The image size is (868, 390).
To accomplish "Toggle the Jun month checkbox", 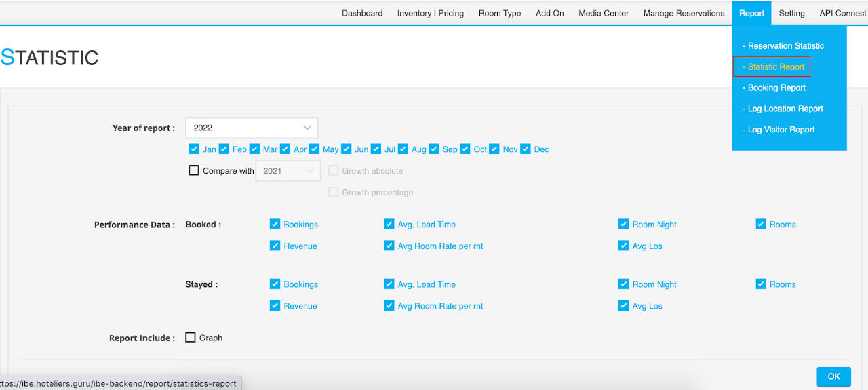I will pos(347,149).
